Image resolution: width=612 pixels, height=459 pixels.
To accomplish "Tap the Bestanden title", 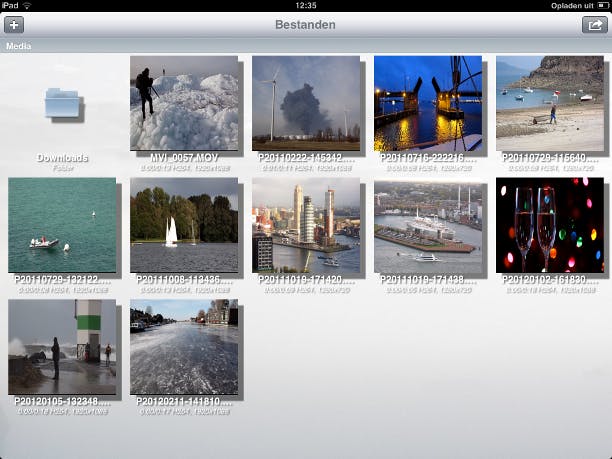I will coord(305,25).
